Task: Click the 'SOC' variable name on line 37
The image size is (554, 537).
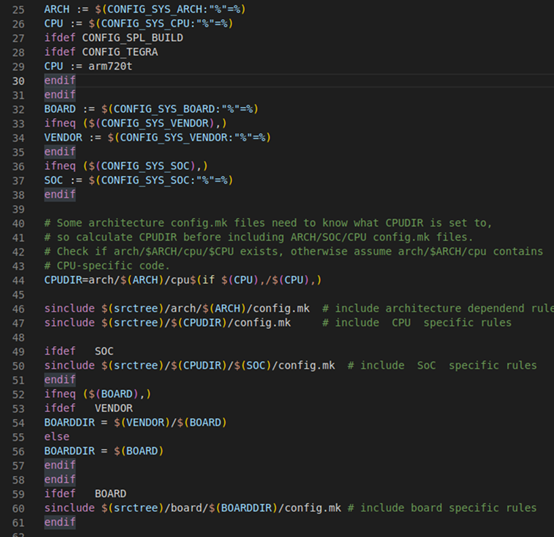Action: 53,180
